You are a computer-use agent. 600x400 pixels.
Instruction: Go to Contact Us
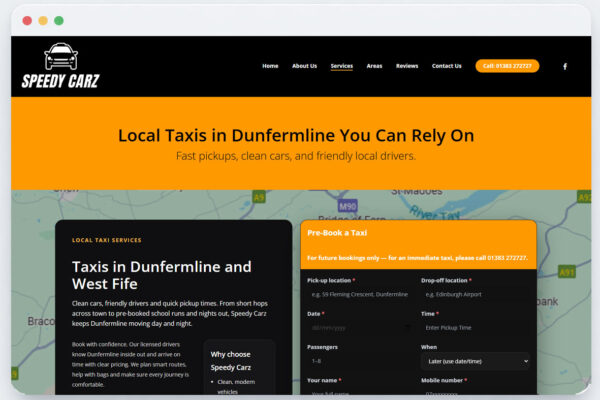(x=446, y=66)
